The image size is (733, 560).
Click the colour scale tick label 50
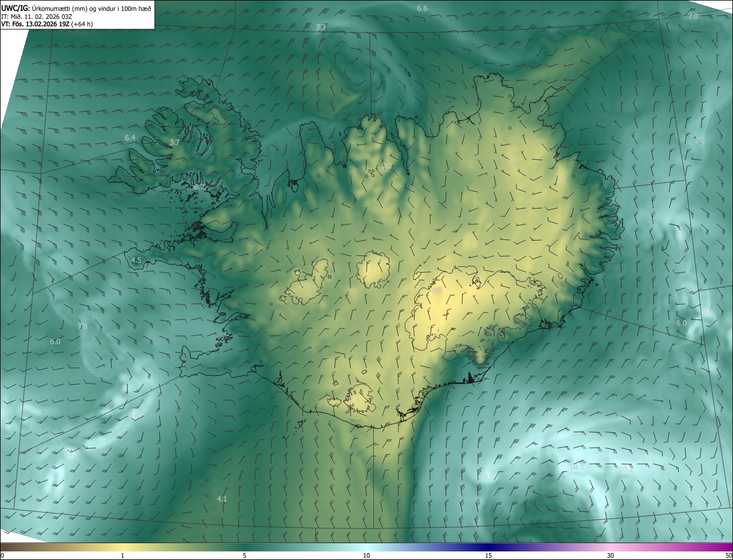click(x=728, y=555)
